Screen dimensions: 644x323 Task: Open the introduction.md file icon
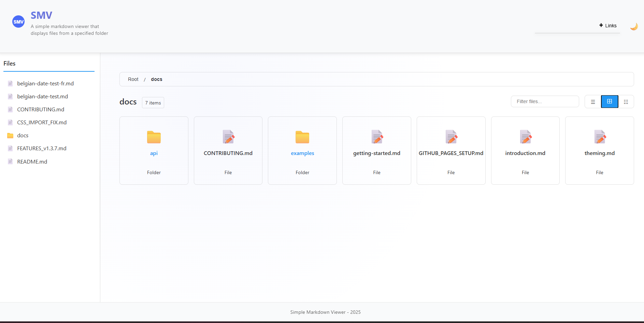point(525,137)
